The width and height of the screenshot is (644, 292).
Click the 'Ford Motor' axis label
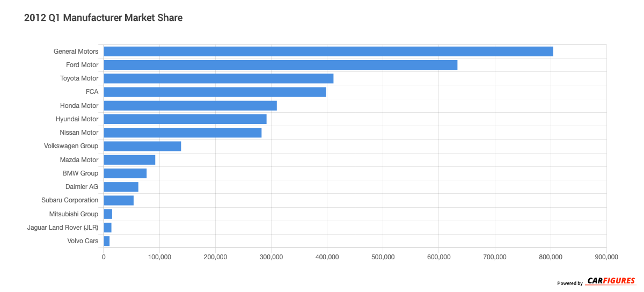[x=82, y=65]
